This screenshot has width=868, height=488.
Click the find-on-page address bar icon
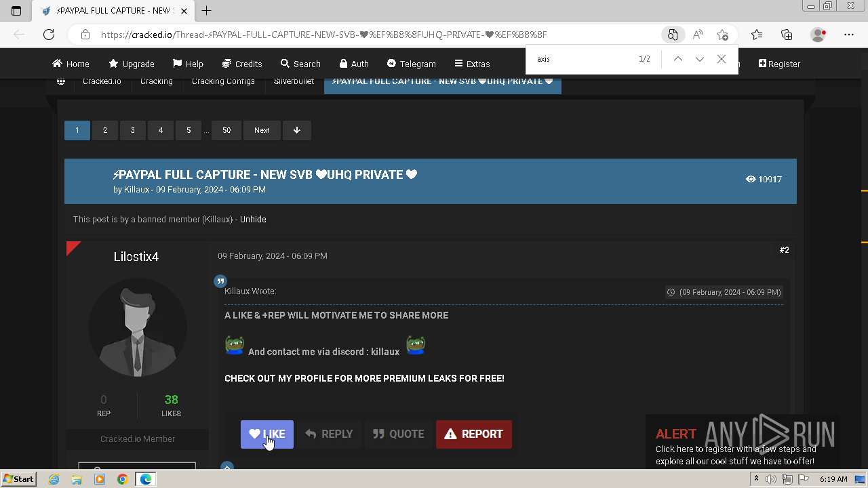coord(672,35)
